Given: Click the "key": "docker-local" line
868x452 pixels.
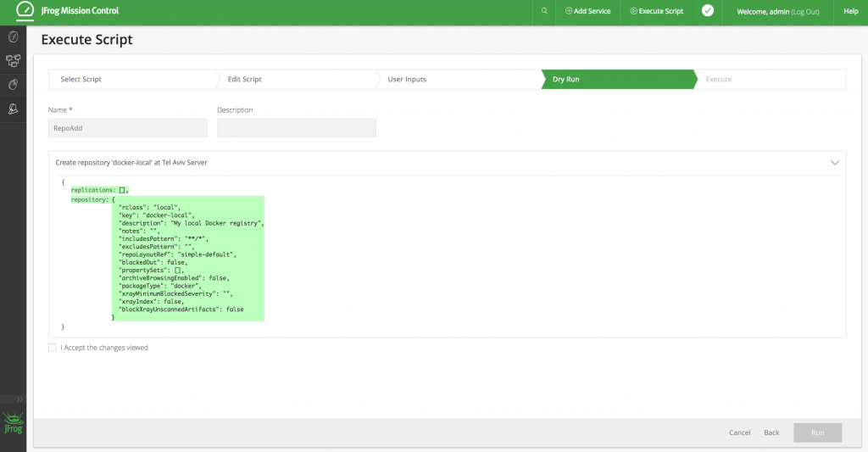Looking at the screenshot, I should pyautogui.click(x=157, y=215).
